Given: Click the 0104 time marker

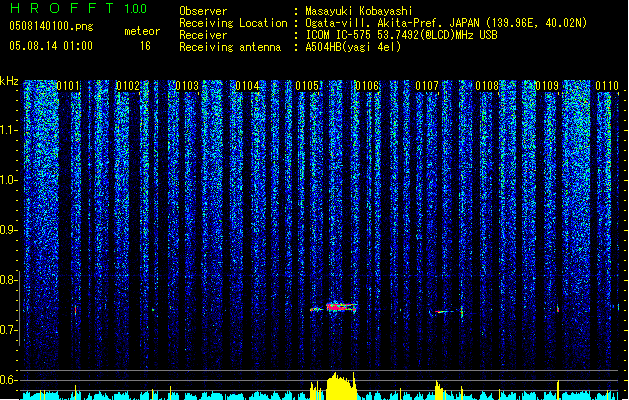Looking at the screenshot, I should [x=248, y=86].
